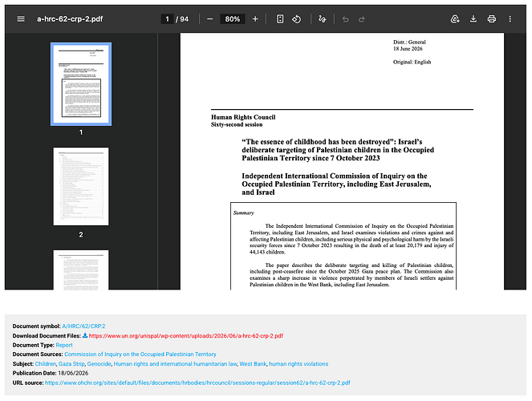
Task: Open the red a-hrc-62-crp-2.pdf download link
Action: click(186, 335)
